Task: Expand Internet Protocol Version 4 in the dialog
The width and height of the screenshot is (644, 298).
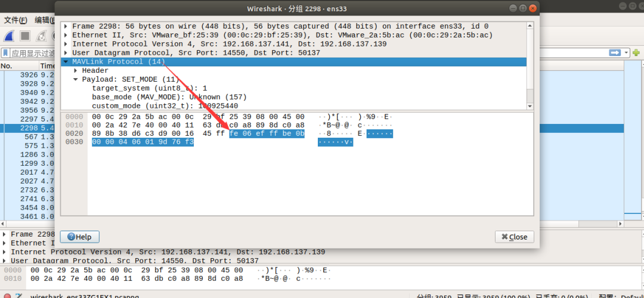Action: click(66, 44)
